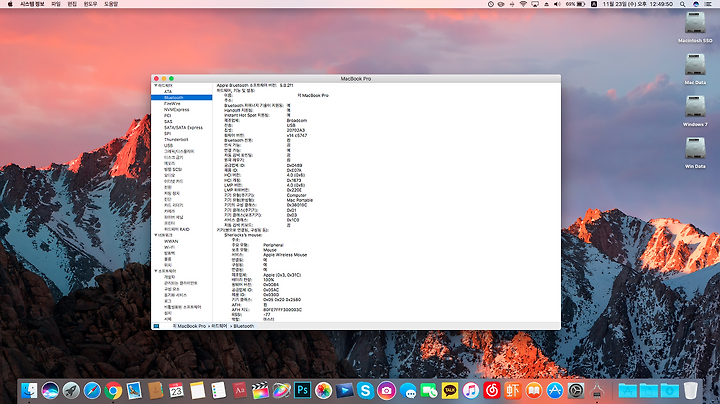Open Skype from the Dock
The width and height of the screenshot is (720, 404).
366,391
